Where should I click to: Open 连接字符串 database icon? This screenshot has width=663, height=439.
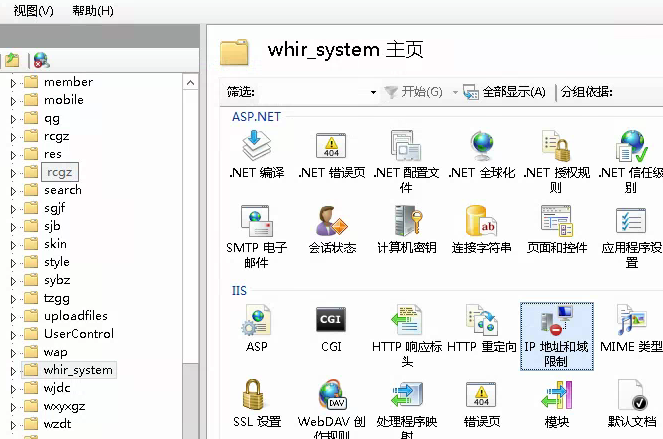(x=481, y=222)
